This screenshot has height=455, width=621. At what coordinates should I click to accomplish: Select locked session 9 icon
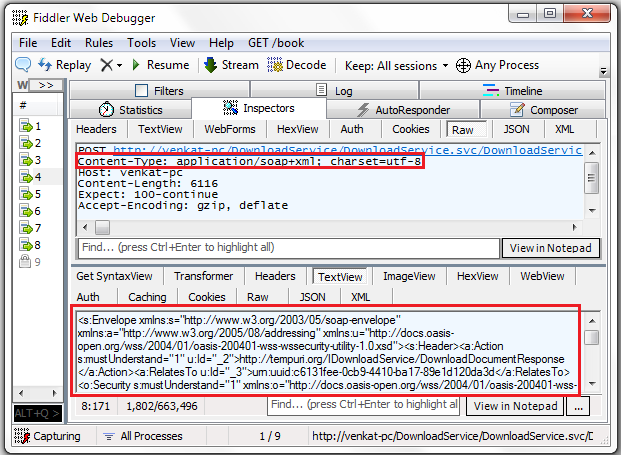click(25, 261)
